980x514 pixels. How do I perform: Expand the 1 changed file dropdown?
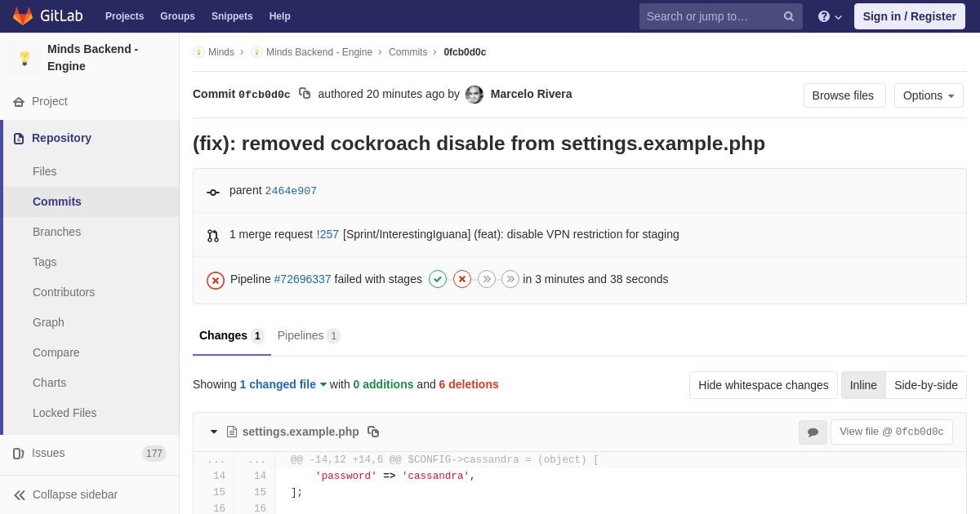coord(283,384)
